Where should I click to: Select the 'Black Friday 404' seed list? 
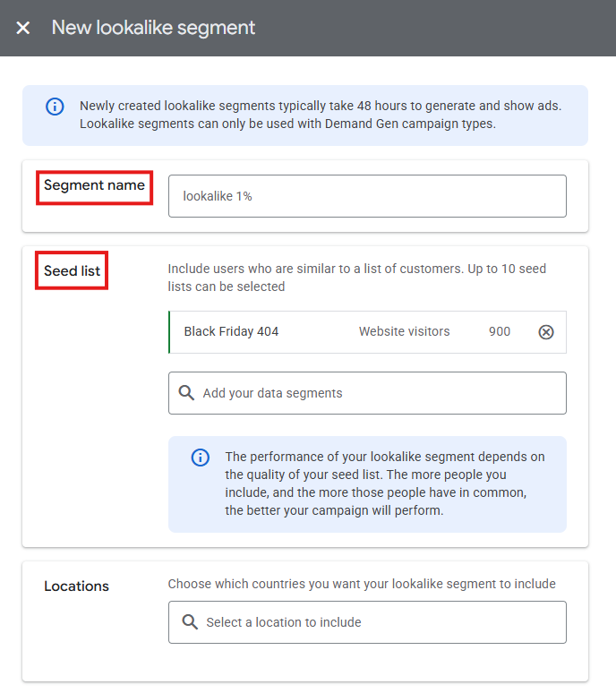[x=231, y=332]
